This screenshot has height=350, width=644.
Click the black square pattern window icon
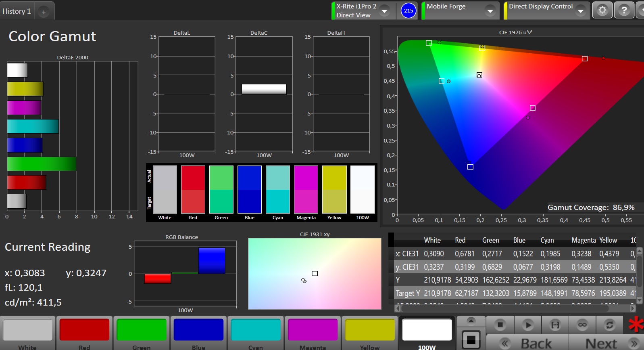[471, 340]
